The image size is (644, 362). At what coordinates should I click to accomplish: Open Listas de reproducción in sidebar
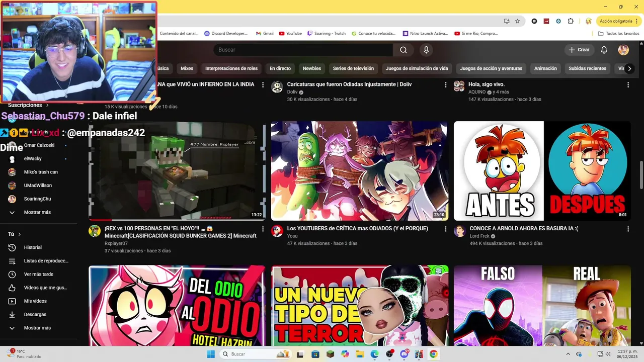39,261
